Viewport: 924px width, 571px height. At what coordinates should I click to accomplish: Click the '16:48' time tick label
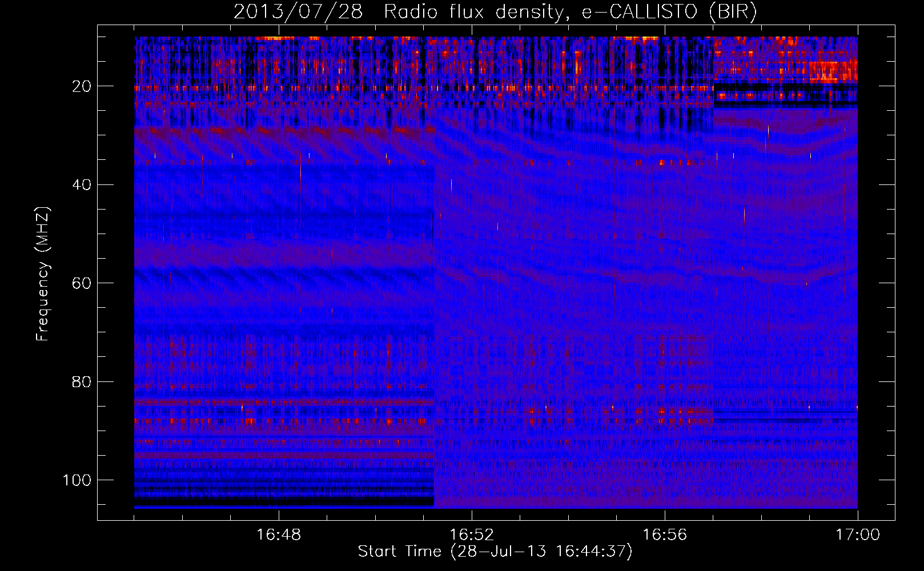coord(279,535)
